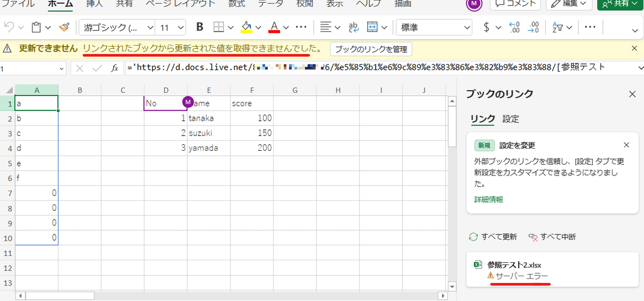The image size is (644, 301).
Task: Expand the Paste options dropdown
Action: pos(48,27)
